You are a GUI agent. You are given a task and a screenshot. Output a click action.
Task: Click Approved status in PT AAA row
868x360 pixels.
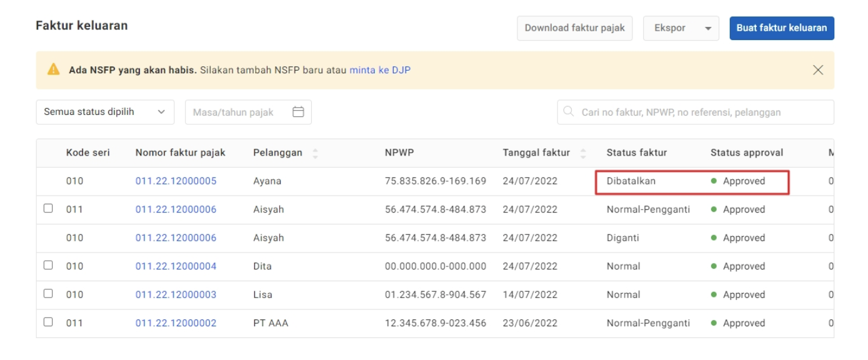coord(738,323)
